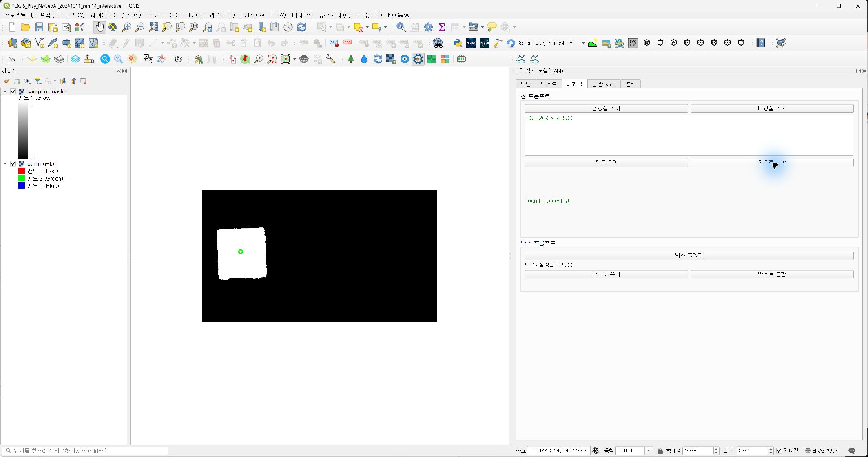The image size is (868, 457).
Task: Open the Python console
Action: pos(458,43)
